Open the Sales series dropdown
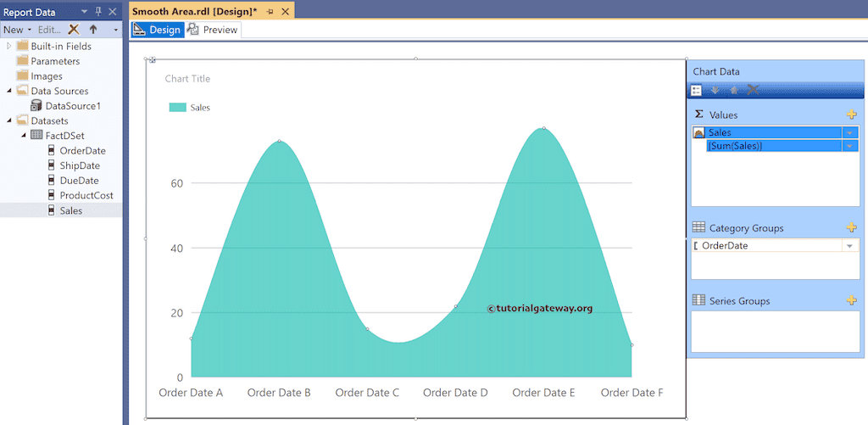868x425 pixels. click(849, 132)
